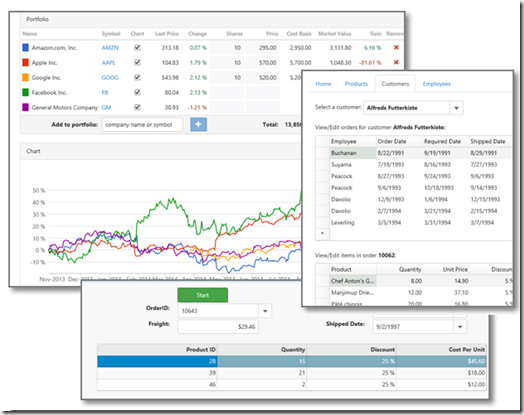Select the Suyama order row
Viewport: 524px width, 415px height.
pyautogui.click(x=413, y=165)
